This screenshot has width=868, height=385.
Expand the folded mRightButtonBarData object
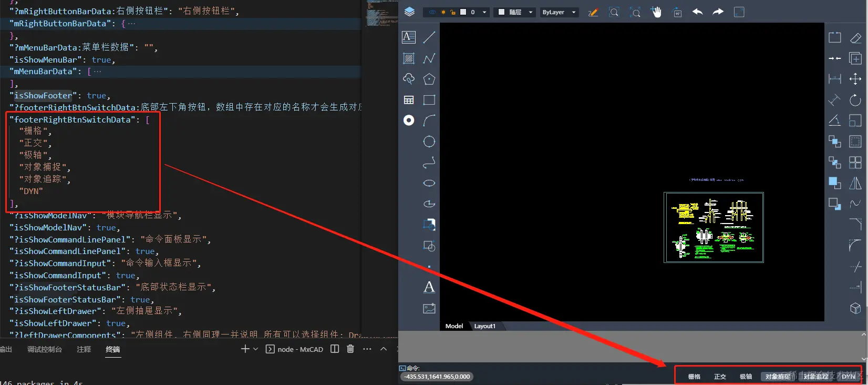(x=131, y=24)
